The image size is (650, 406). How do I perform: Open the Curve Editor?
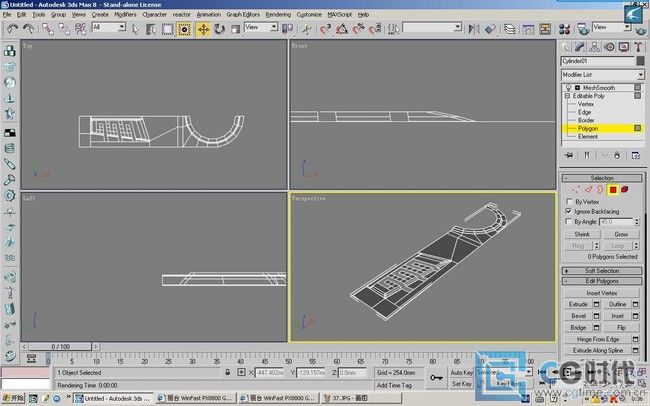coord(528,29)
